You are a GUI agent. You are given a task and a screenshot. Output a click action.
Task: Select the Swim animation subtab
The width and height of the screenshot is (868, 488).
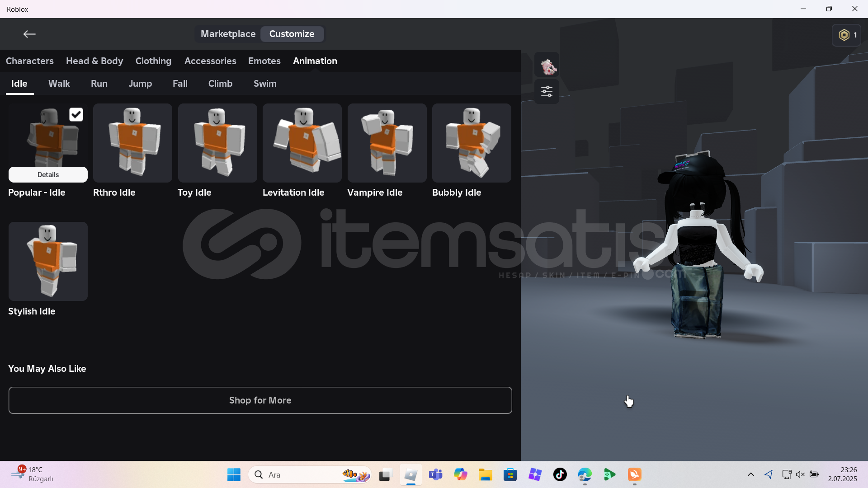coord(265,84)
